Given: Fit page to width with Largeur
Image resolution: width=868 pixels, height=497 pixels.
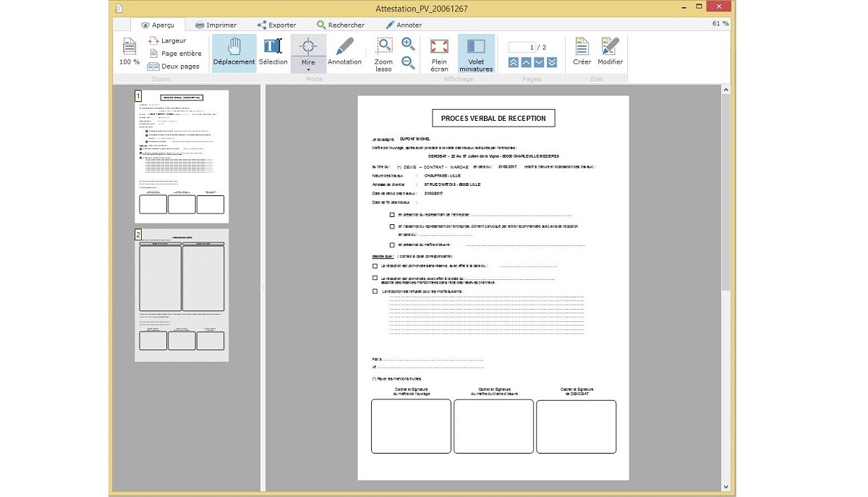Looking at the screenshot, I should pyautogui.click(x=167, y=41).
